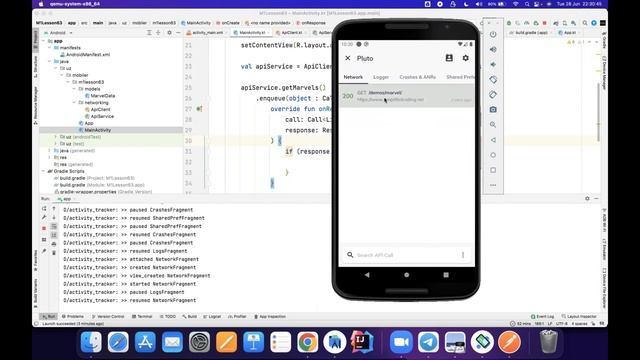Expand uz (androidTest) package

coord(56,137)
